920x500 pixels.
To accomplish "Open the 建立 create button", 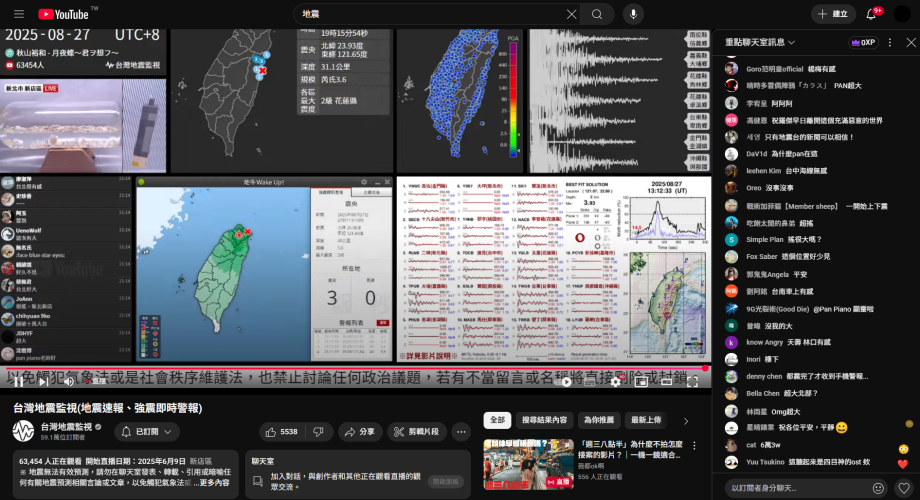I will (832, 14).
